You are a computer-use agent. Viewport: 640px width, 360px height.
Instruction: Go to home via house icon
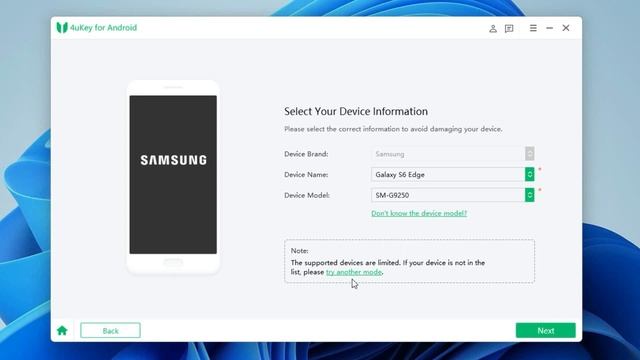(62, 330)
